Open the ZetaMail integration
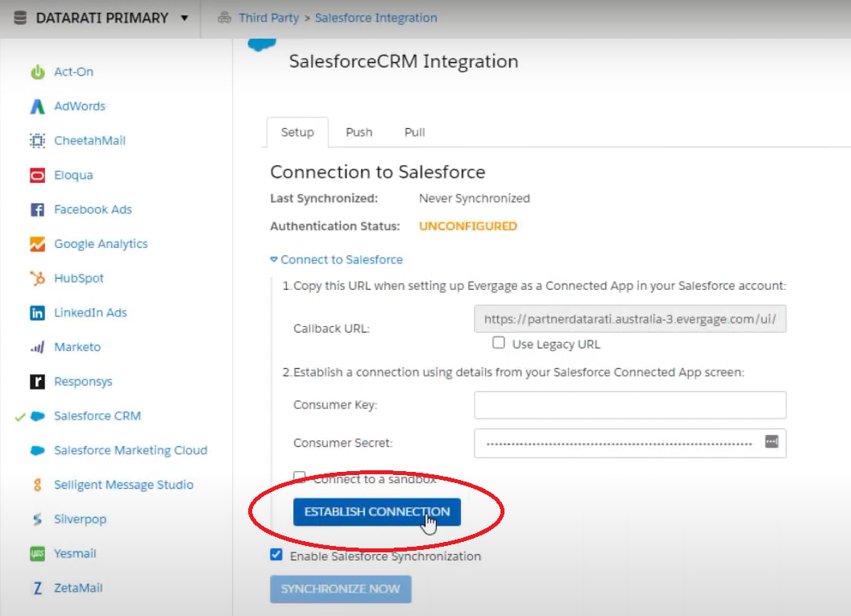The image size is (851, 616). tap(78, 588)
